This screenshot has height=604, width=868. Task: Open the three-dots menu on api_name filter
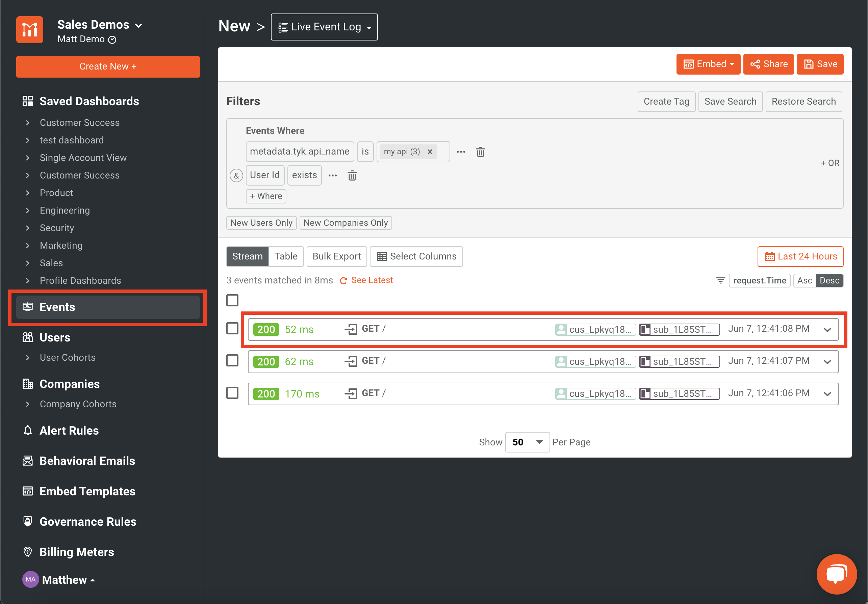point(461,152)
